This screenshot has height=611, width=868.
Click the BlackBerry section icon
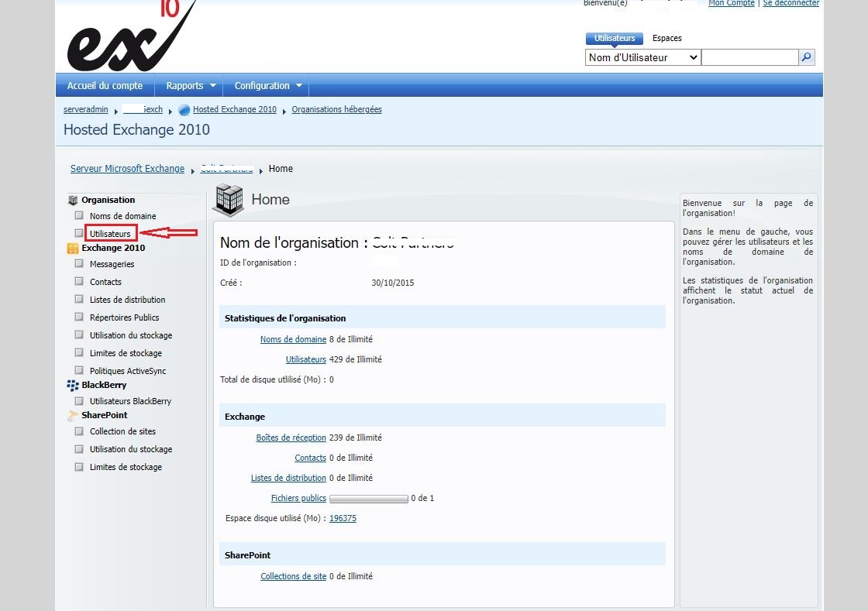(x=73, y=386)
